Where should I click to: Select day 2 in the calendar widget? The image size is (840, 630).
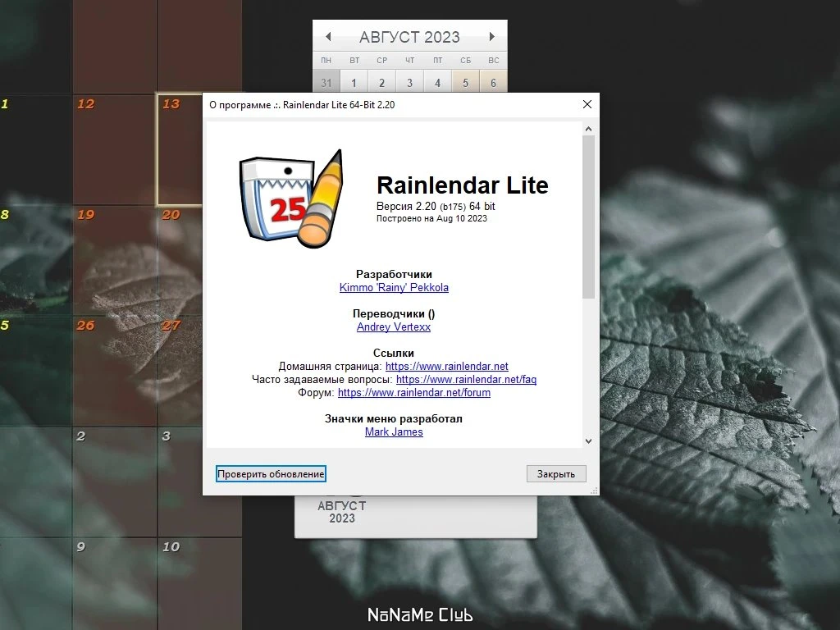coord(381,83)
